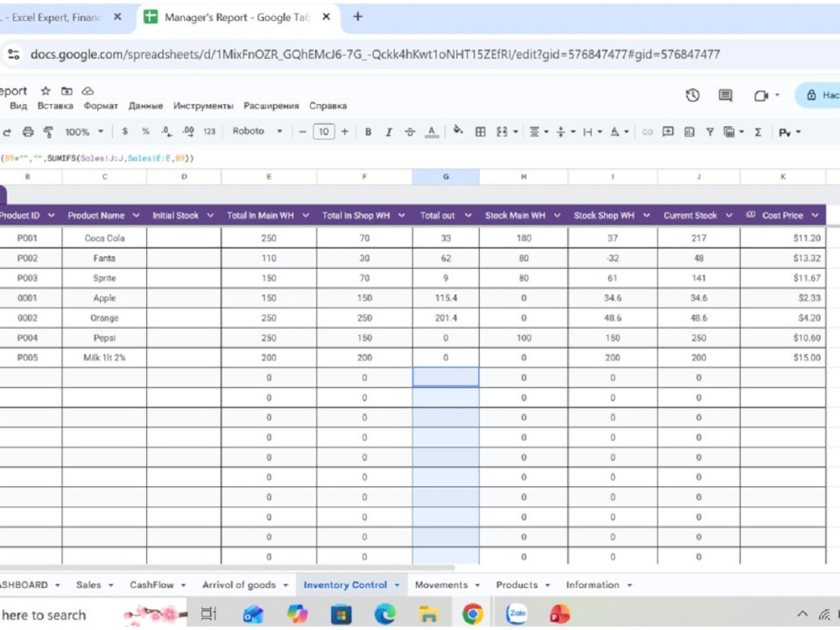Insert a chart

[x=690, y=132]
